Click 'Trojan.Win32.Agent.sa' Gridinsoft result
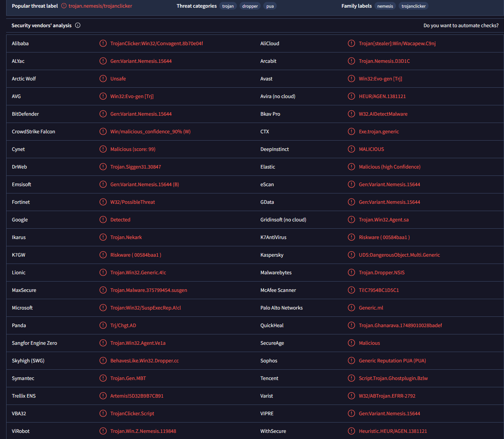 [384, 219]
